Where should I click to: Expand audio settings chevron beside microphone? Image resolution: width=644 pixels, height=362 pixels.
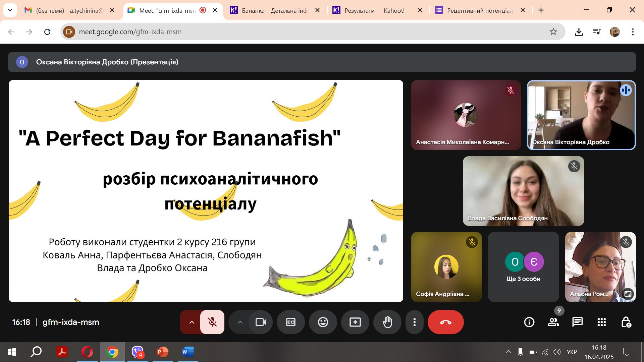tap(192, 322)
